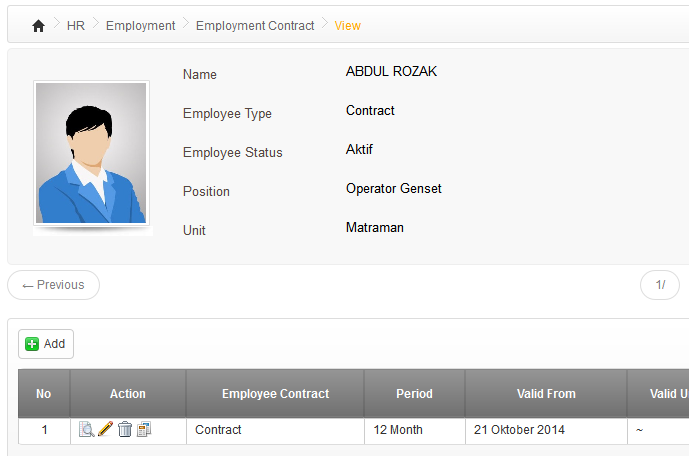Sort by Employee Contract column header
Image resolution: width=689 pixels, height=456 pixels.
point(276,394)
